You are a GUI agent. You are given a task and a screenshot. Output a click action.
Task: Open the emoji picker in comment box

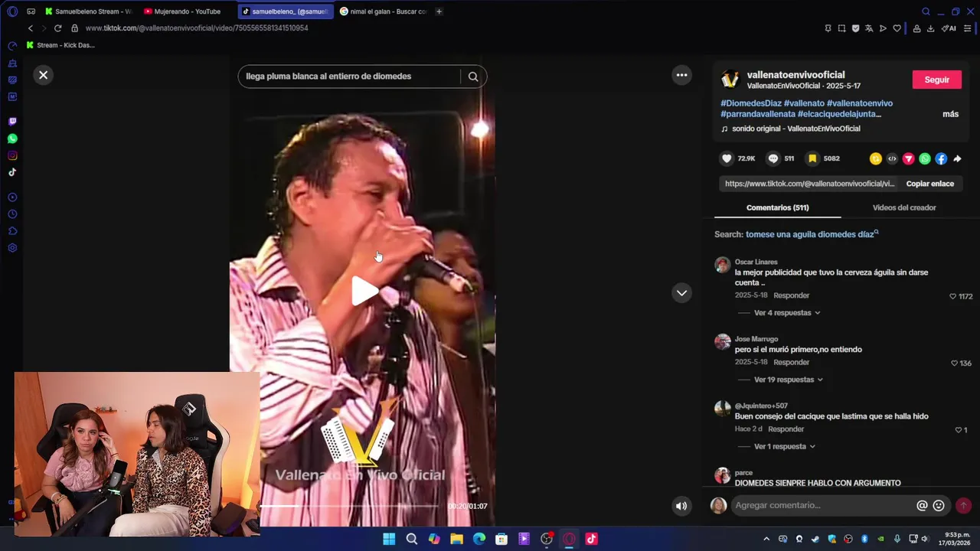point(939,506)
